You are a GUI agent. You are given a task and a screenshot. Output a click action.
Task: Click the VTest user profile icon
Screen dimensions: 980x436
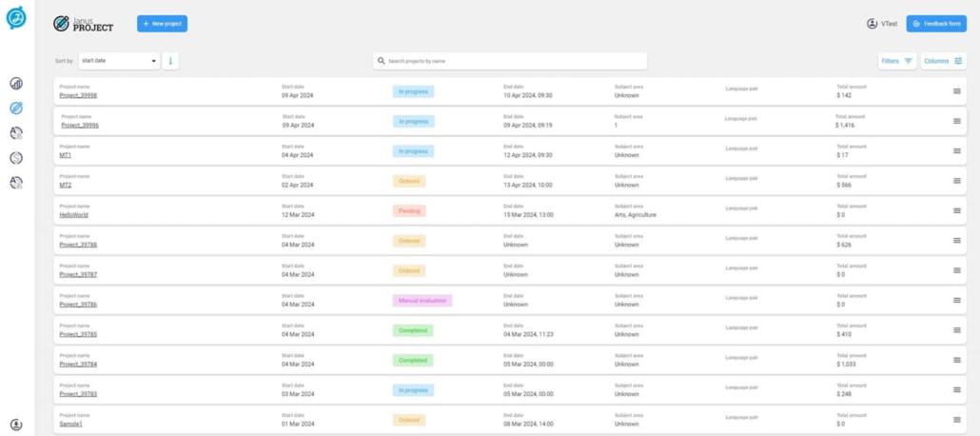872,24
